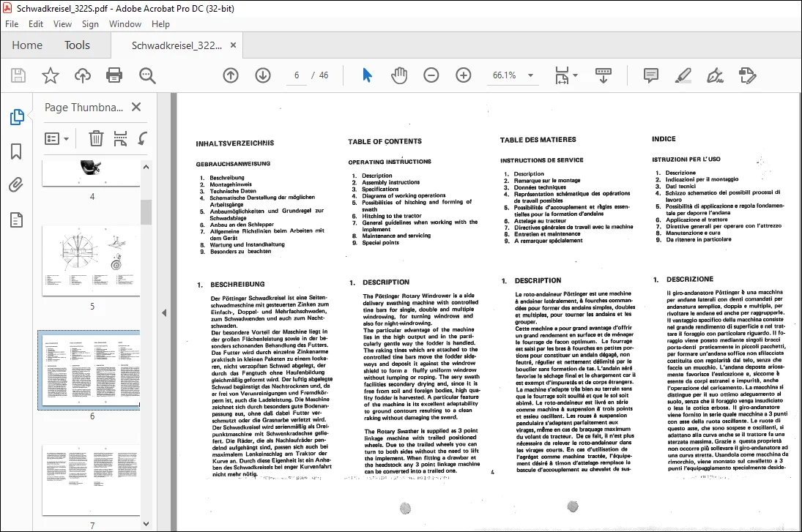Viewport: 802px width, 532px height.
Task: Rotate the selected page
Action: click(143, 138)
